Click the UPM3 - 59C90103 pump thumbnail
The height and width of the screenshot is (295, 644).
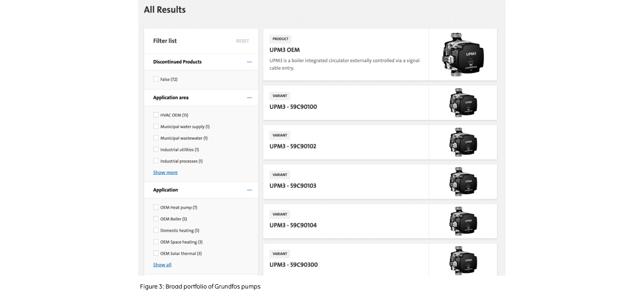[463, 182]
